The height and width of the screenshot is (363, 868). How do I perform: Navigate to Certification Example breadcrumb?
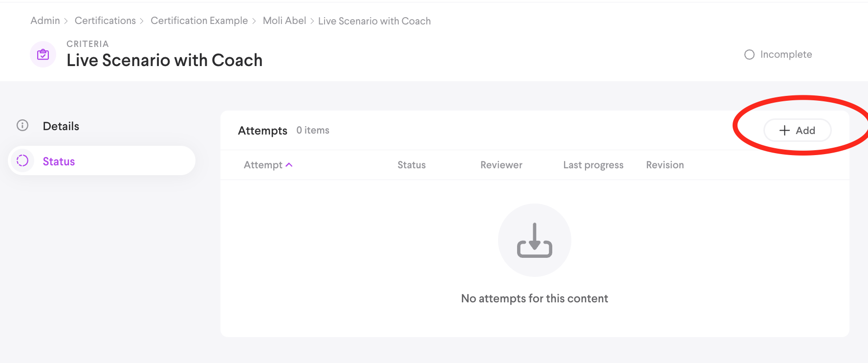pos(199,21)
